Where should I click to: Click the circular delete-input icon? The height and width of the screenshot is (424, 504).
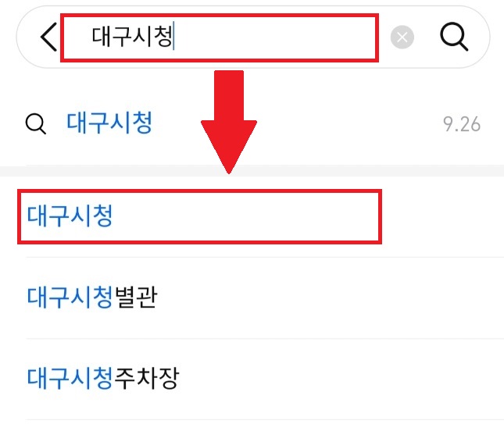click(x=402, y=37)
